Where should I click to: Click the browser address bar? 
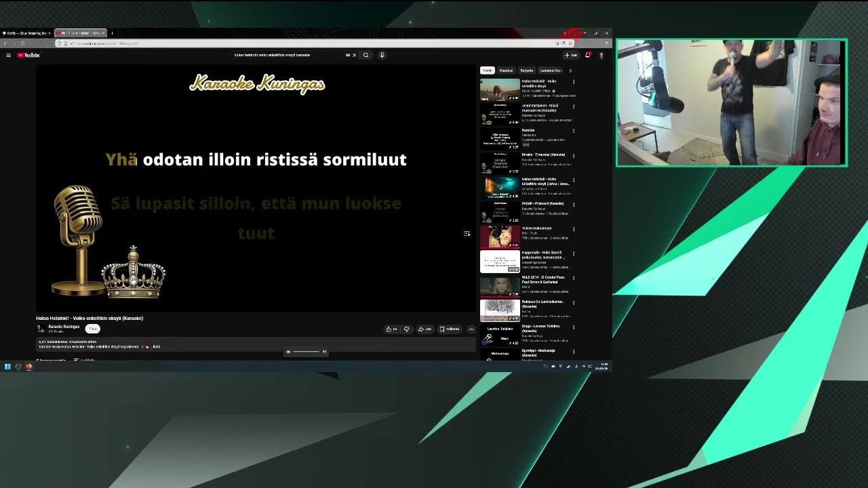(x=315, y=43)
